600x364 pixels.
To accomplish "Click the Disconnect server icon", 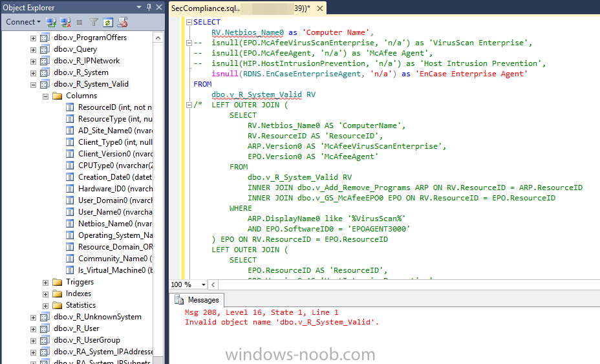I will 66,23.
